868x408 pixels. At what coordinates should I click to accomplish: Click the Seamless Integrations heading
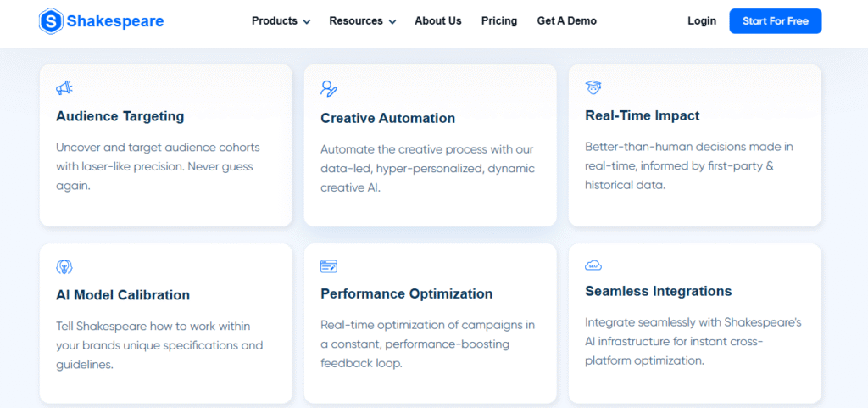[658, 291]
